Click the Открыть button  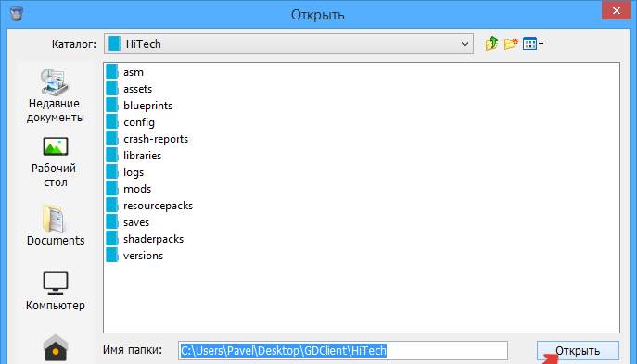(x=578, y=351)
